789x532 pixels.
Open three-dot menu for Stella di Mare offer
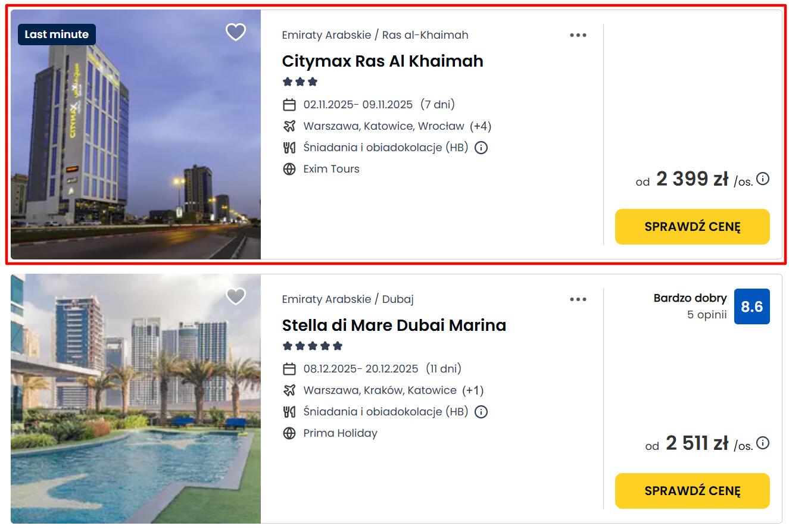tap(578, 299)
